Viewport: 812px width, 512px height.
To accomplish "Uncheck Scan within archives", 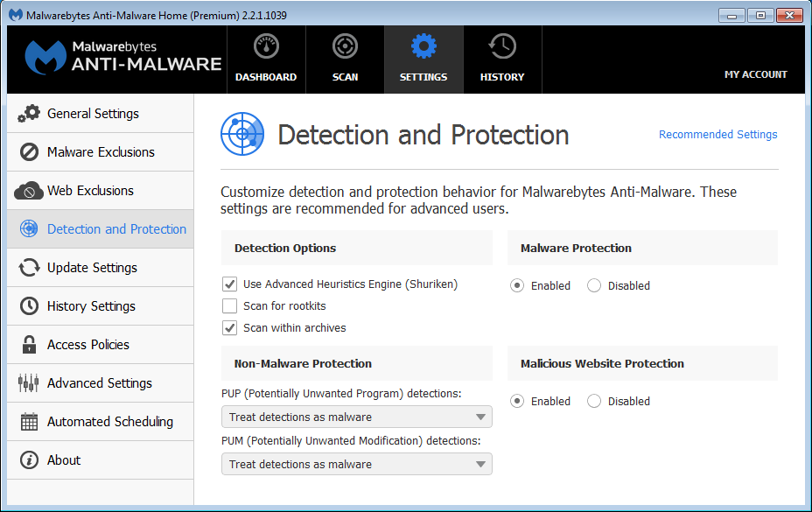I will 229,327.
